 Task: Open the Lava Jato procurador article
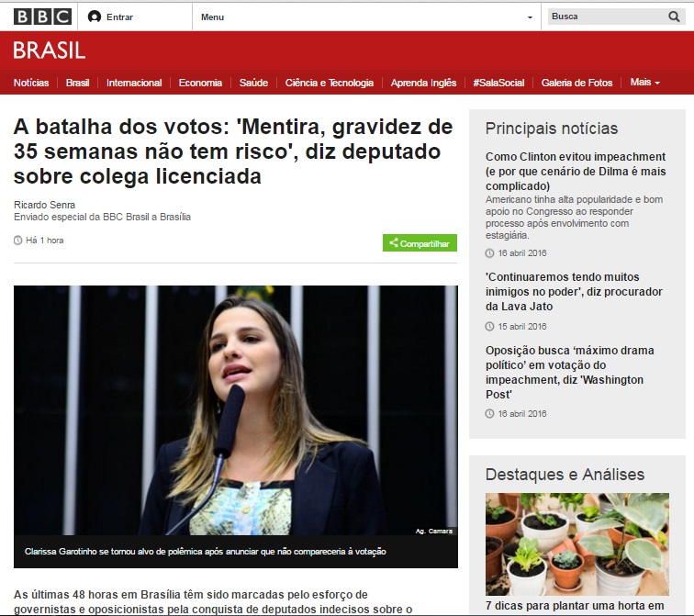pyautogui.click(x=574, y=292)
